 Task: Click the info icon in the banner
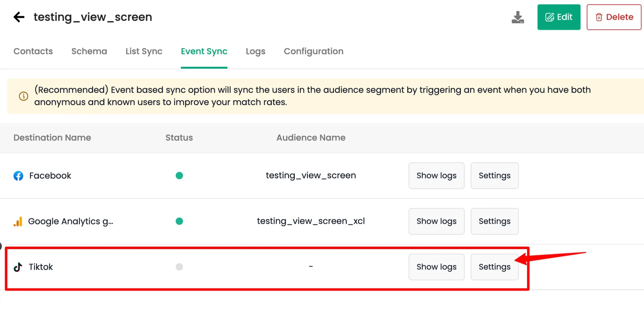[x=24, y=96]
